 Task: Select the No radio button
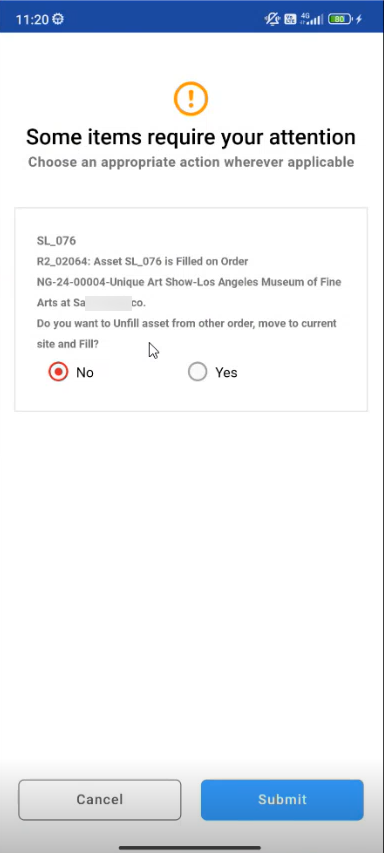pyautogui.click(x=58, y=372)
